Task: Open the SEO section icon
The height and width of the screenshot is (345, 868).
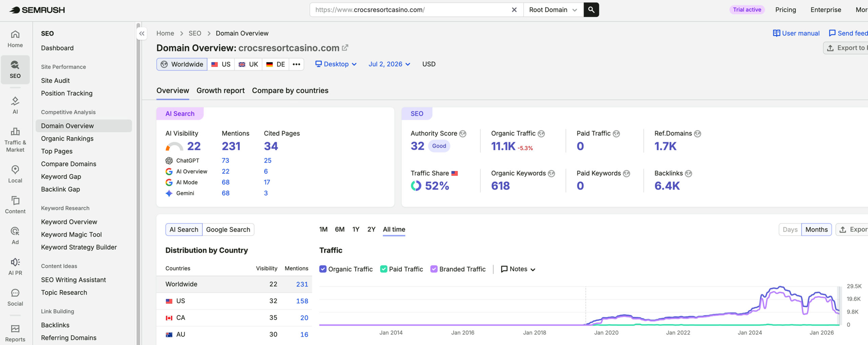Action: click(x=15, y=70)
